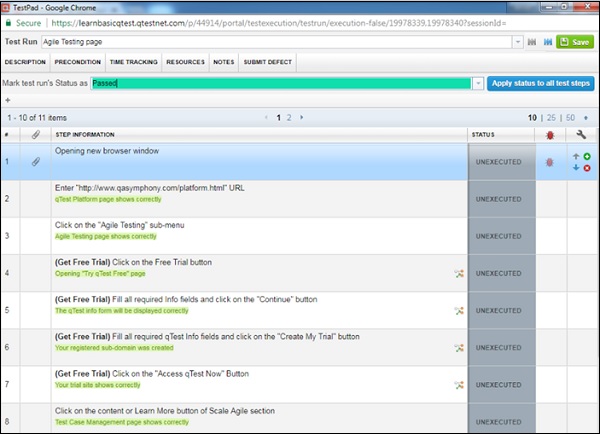Add step using green plus icon

[x=587, y=156]
